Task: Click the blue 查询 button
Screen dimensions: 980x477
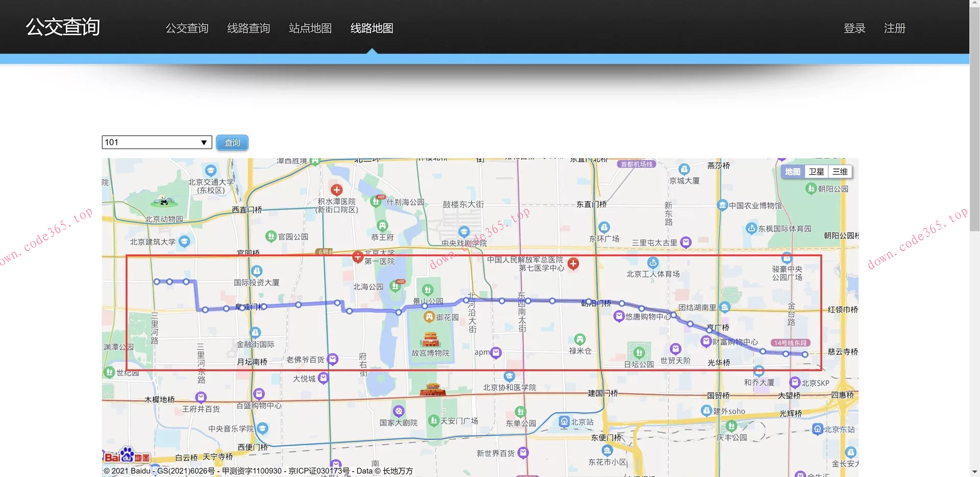Action: 232,142
